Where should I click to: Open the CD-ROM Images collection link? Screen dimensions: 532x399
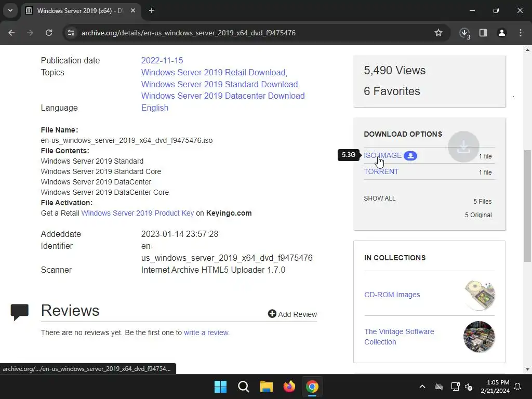point(392,295)
